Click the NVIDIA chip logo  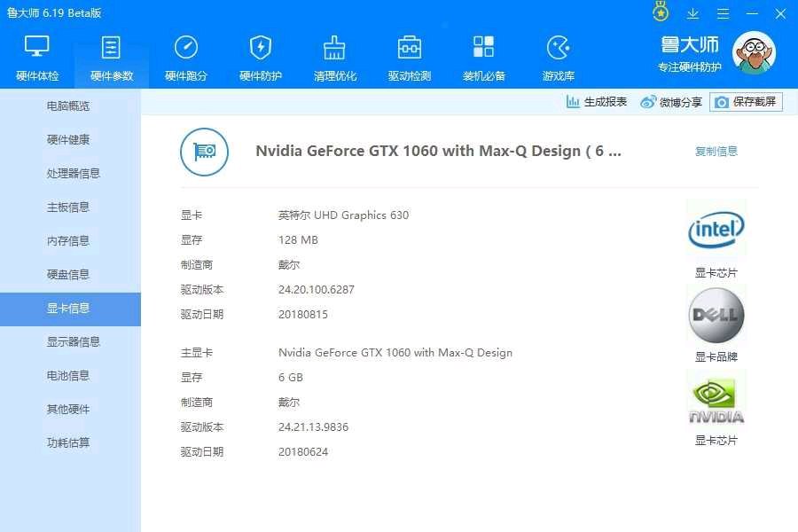pos(716,401)
